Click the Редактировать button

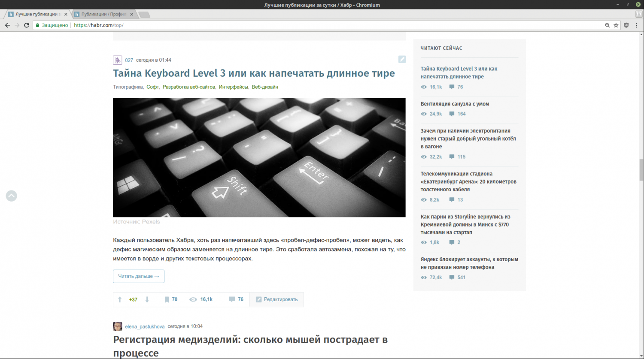[276, 300]
